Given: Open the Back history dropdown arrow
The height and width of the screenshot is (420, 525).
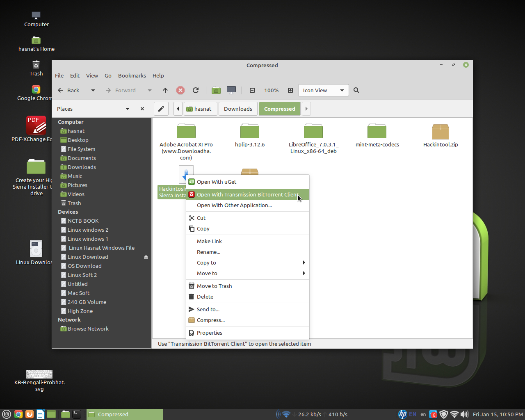Looking at the screenshot, I should 93,90.
